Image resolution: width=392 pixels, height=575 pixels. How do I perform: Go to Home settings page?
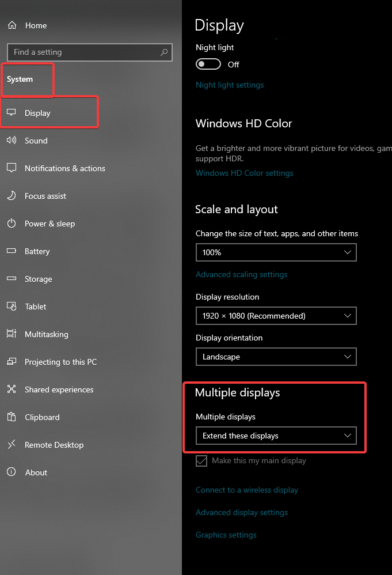pyautogui.click(x=36, y=25)
